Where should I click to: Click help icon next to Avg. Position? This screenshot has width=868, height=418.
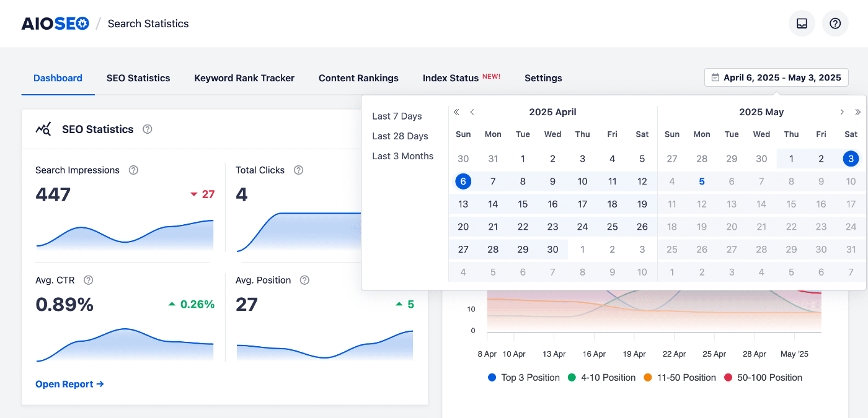tap(304, 281)
